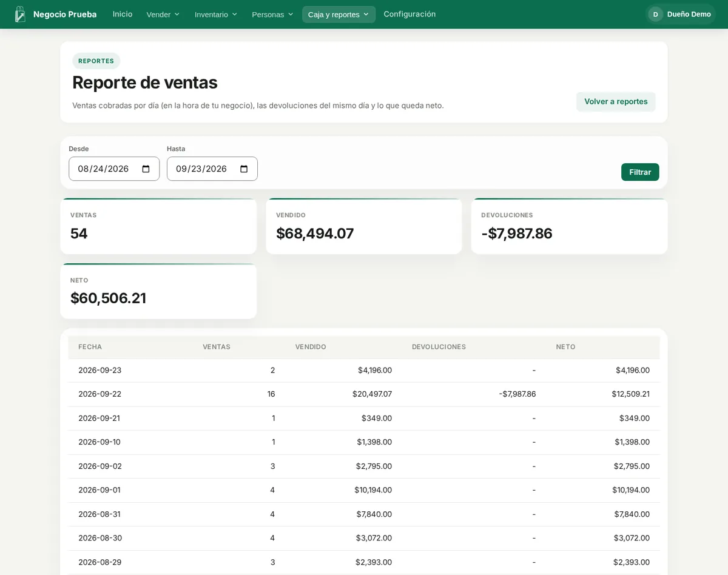Select the 2026-09-10 date cell
This screenshot has width=728, height=575.
[99, 442]
